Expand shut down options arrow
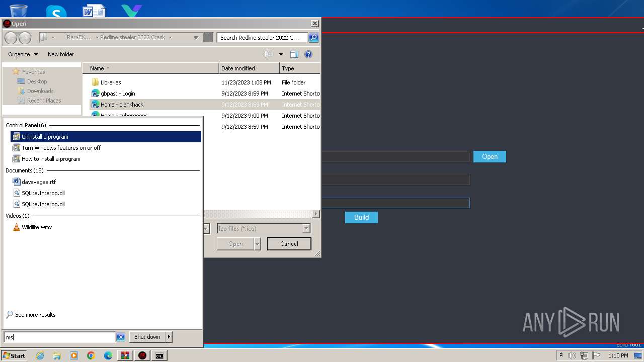The image size is (644, 362). [x=169, y=337]
